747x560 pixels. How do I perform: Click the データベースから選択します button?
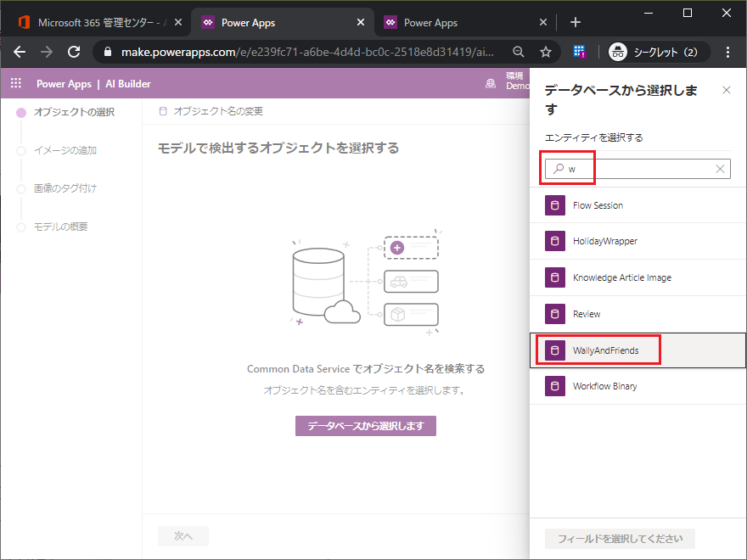point(365,426)
